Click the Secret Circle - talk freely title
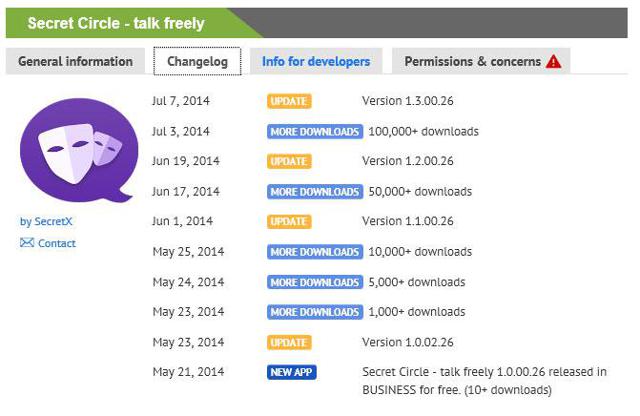640x416 pixels. coord(116,23)
